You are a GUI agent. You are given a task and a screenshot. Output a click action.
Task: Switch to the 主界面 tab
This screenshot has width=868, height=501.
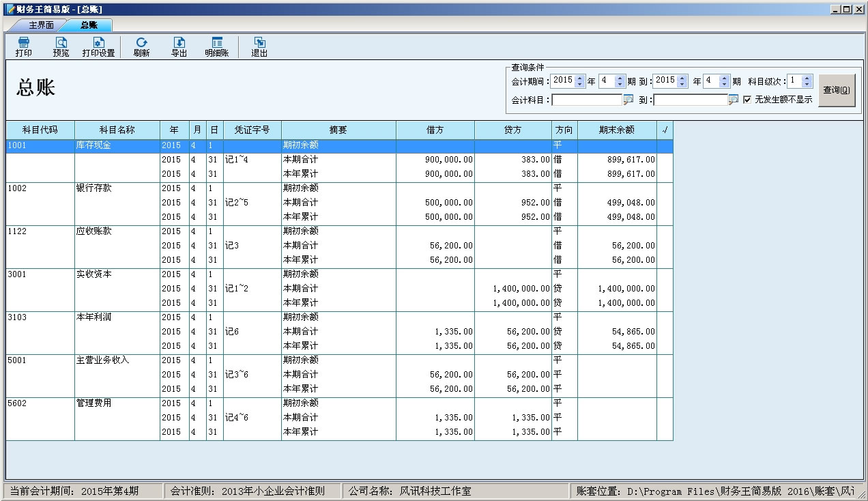click(x=41, y=25)
